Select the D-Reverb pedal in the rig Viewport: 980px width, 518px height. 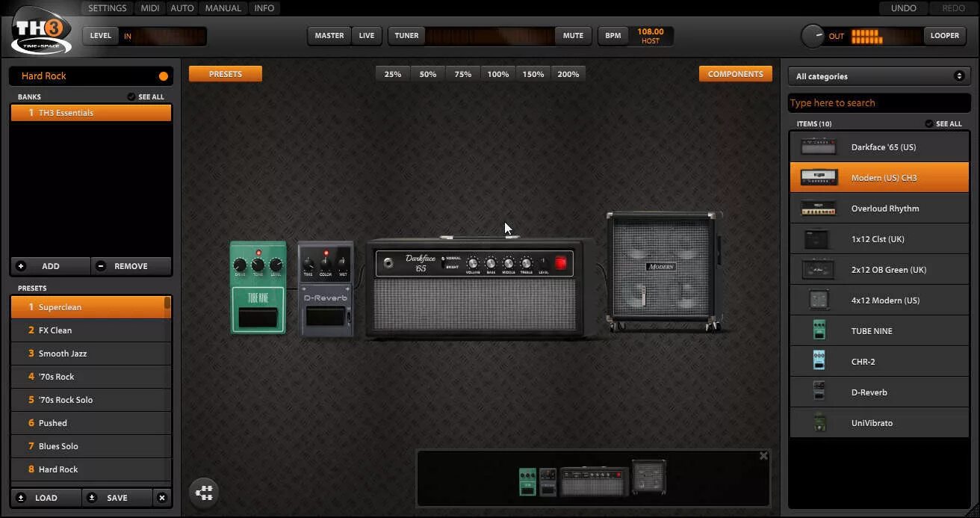tap(326, 288)
